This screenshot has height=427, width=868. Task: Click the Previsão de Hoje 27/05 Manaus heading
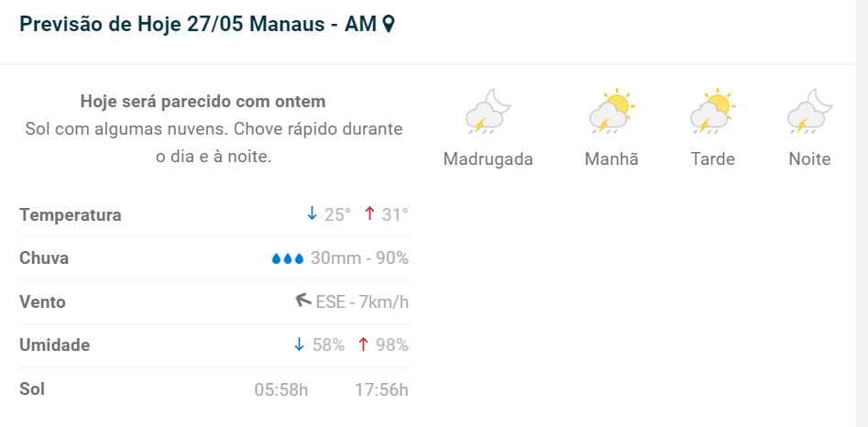click(197, 25)
